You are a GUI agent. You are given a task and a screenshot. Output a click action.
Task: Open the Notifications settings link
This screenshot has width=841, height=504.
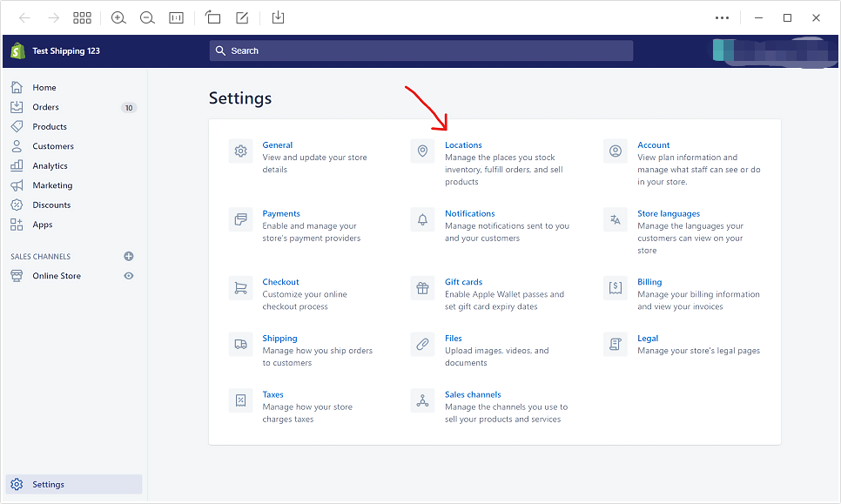tap(470, 213)
